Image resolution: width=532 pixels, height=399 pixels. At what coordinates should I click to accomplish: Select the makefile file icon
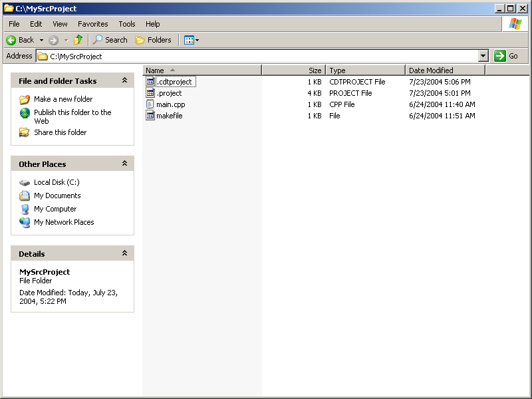(x=150, y=116)
